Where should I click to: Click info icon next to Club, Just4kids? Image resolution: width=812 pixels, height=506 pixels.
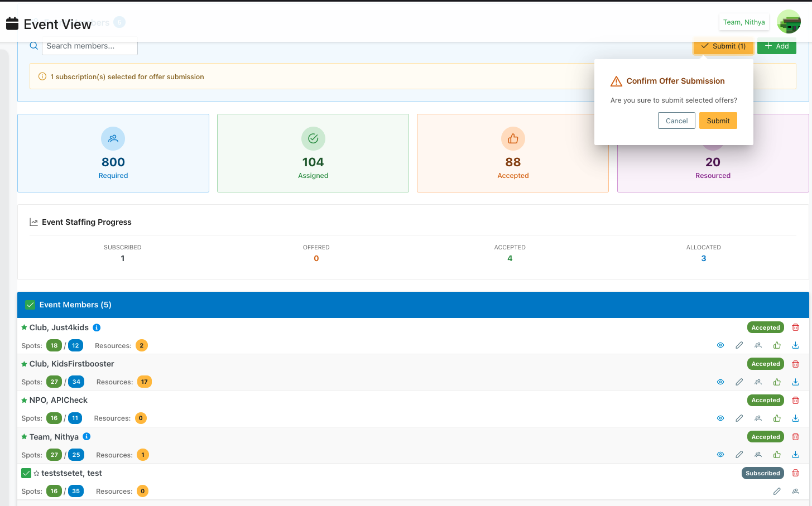click(97, 327)
